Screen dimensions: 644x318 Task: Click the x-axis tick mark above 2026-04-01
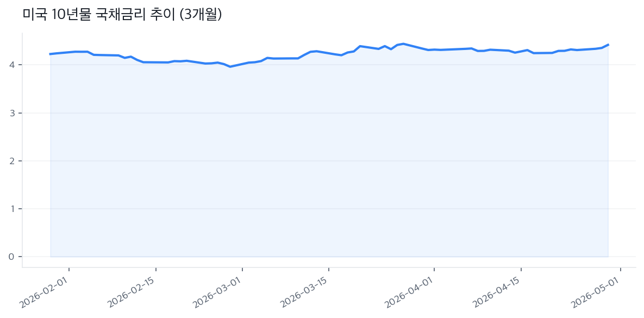tap(434, 269)
